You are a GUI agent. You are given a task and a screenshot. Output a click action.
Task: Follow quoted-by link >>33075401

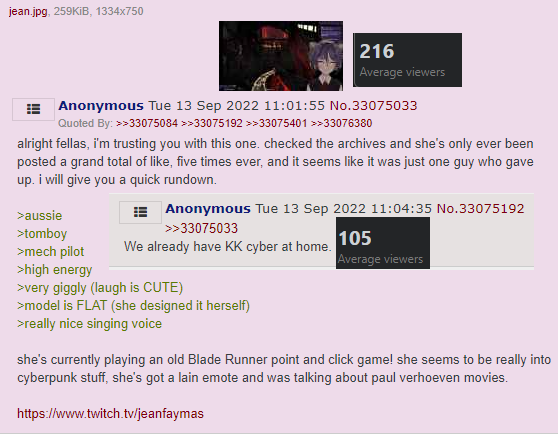277,123
